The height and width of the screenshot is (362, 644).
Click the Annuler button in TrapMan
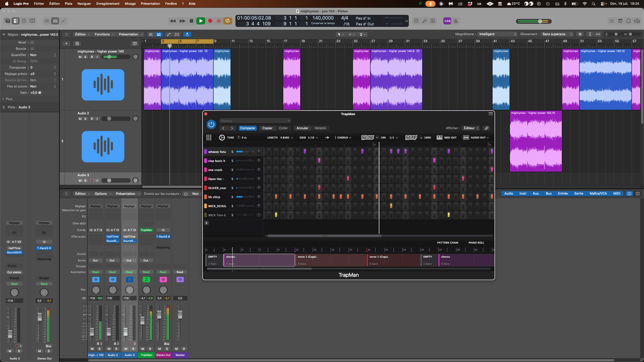click(302, 128)
